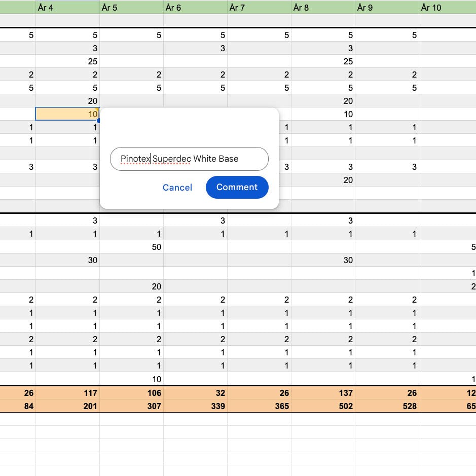Select the År 8 column header
The width and height of the screenshot is (476, 476).
click(x=323, y=8)
